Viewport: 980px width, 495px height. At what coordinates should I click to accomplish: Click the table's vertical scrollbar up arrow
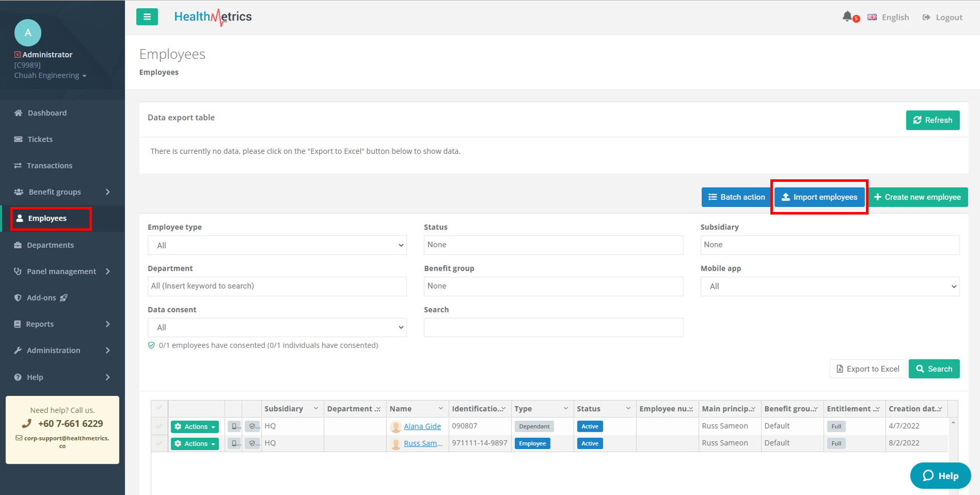pos(953,422)
